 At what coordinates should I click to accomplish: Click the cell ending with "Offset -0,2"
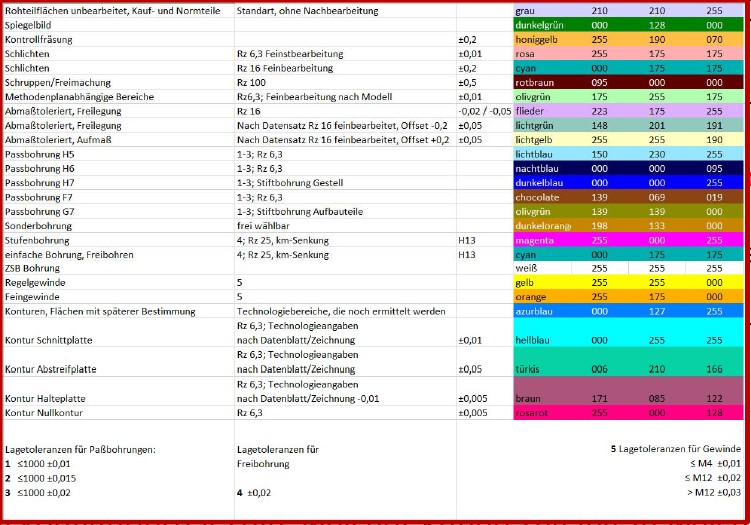345,126
